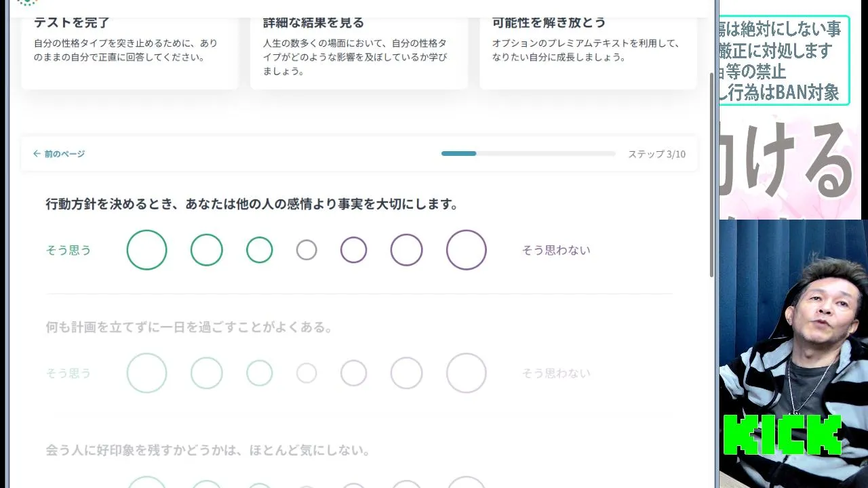
Task: Click the site logo at top left
Action: coord(26,3)
